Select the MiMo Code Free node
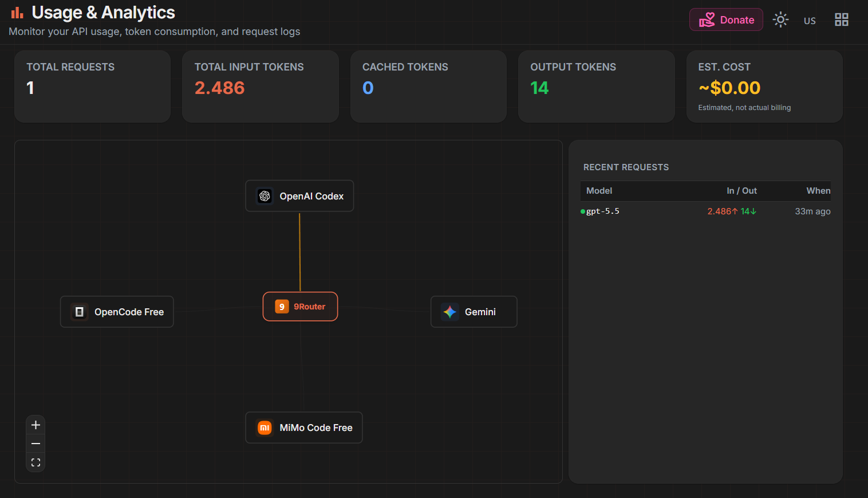 (304, 428)
